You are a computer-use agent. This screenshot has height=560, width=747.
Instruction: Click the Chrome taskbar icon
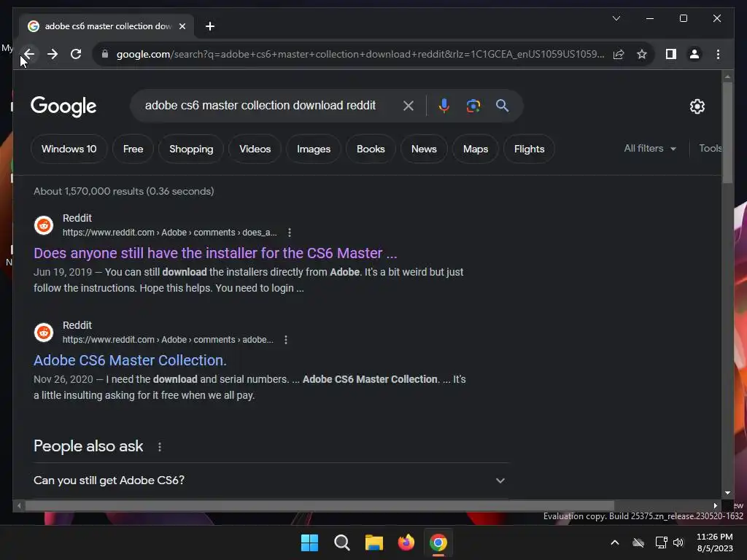[438, 542]
